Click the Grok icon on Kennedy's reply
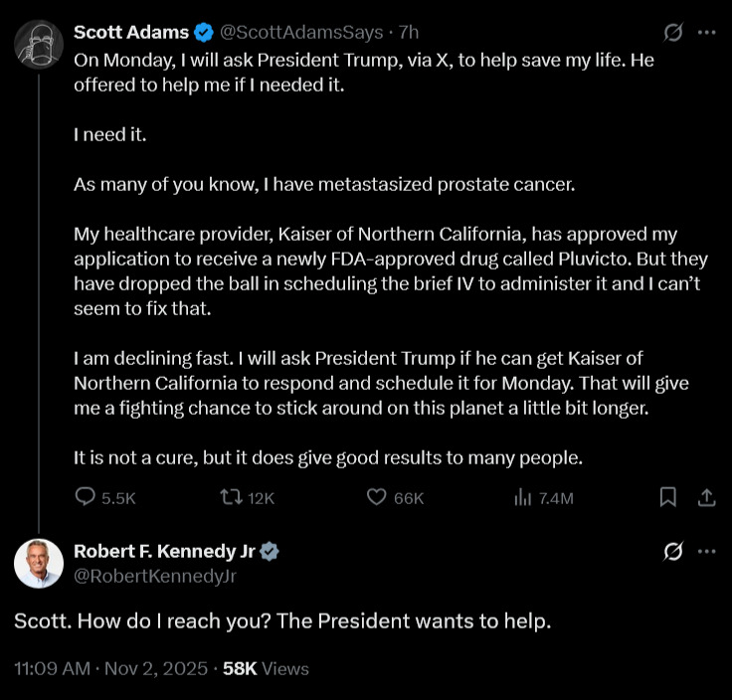This screenshot has height=700, width=732. 672,552
